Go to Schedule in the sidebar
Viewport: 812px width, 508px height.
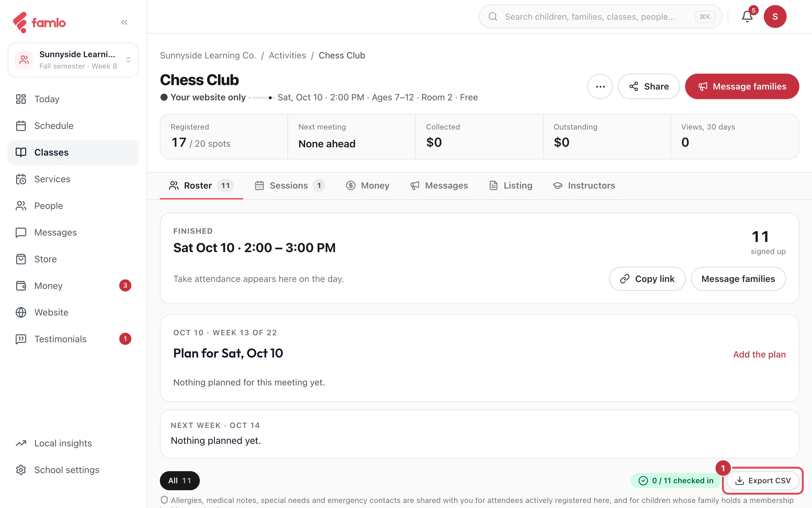tap(73, 126)
